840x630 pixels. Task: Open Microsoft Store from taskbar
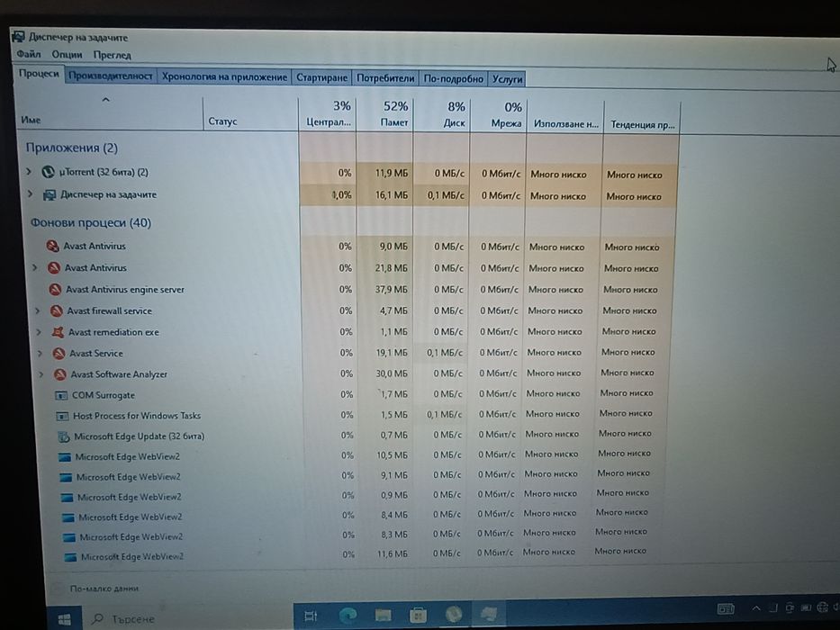(419, 615)
